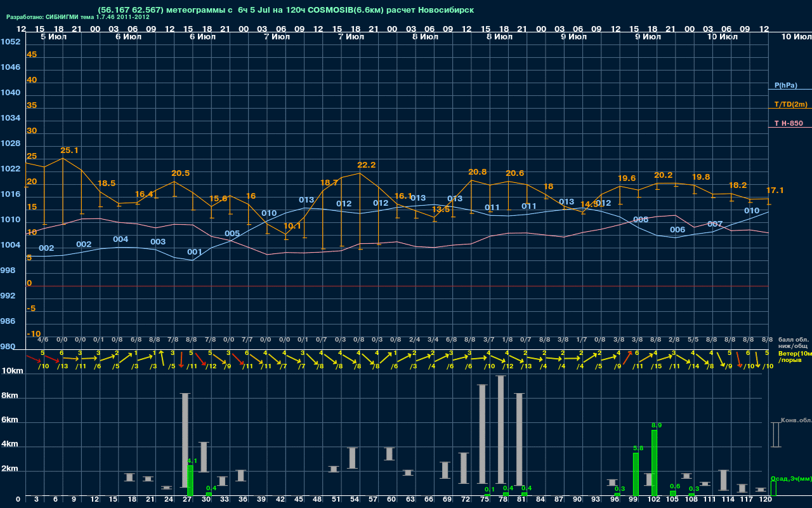Click forecast hour 72 on bottom axis
Viewport: 812px width, 508px height.
pyautogui.click(x=466, y=499)
